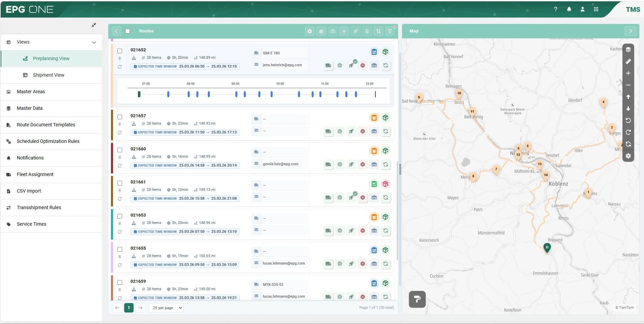The height and width of the screenshot is (324, 644).
Task: Select the ruler measure tool on map
Action: [x=628, y=61]
